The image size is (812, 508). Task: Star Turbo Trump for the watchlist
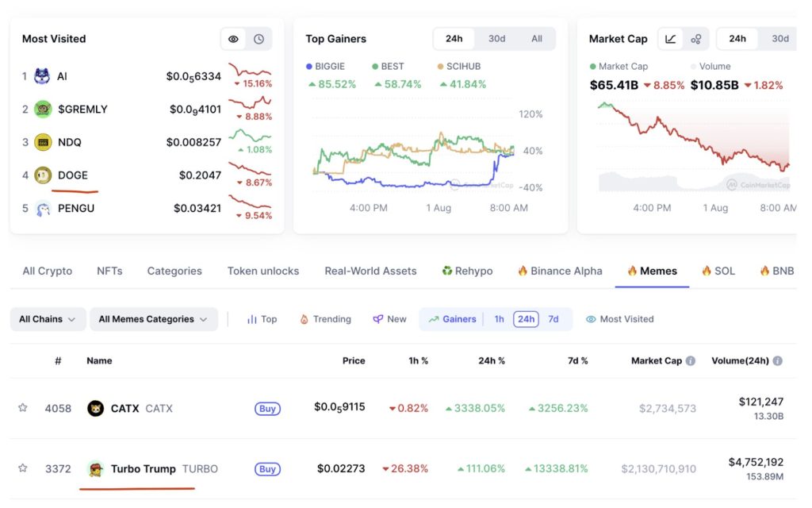pyautogui.click(x=23, y=468)
